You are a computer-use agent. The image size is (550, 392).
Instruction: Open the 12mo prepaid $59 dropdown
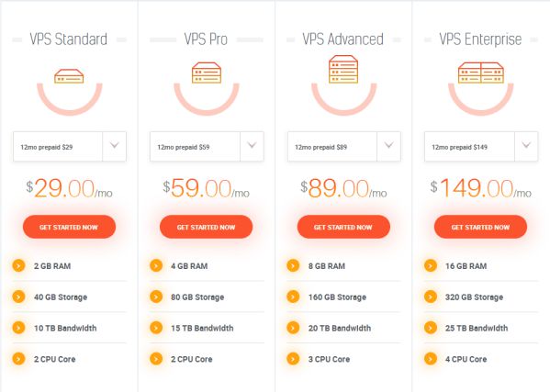click(207, 147)
